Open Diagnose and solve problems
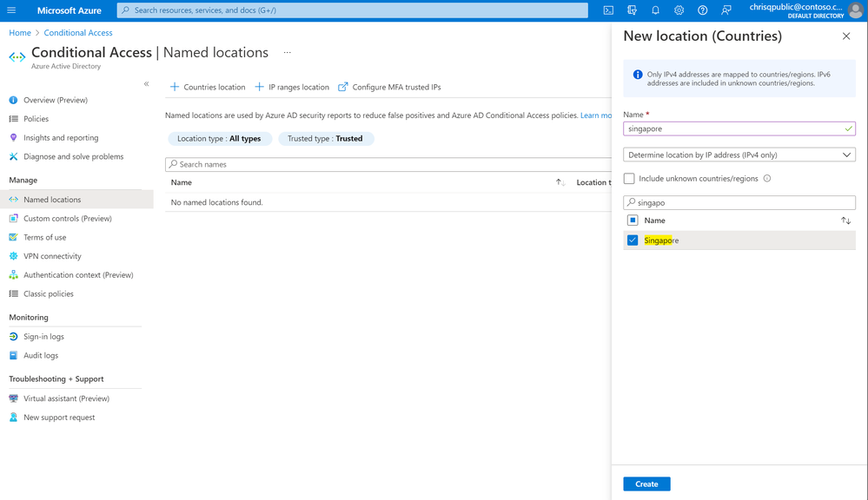868x500 pixels. pyautogui.click(x=73, y=156)
